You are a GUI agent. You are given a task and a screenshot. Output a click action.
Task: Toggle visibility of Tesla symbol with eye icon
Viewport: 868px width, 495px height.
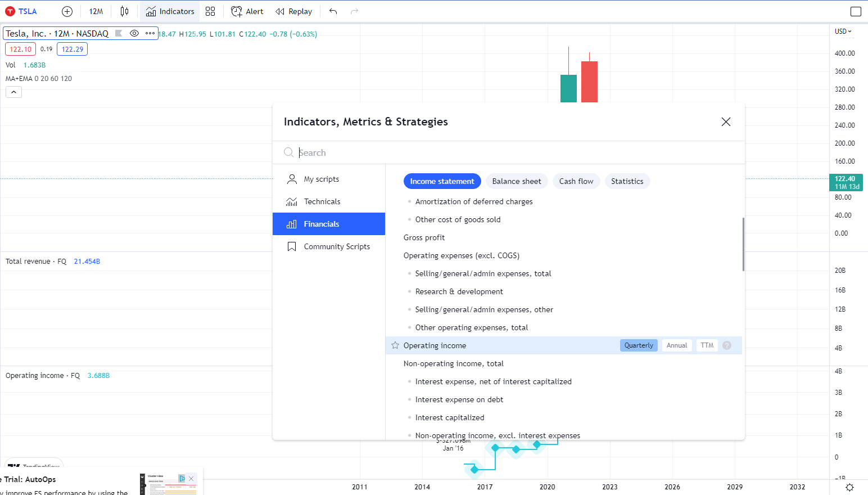click(134, 33)
